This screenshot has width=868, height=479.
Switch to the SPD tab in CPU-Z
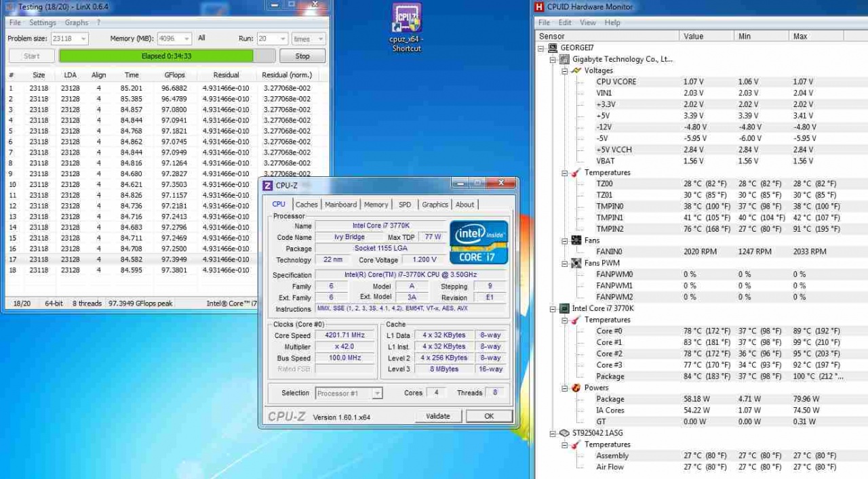(x=405, y=205)
